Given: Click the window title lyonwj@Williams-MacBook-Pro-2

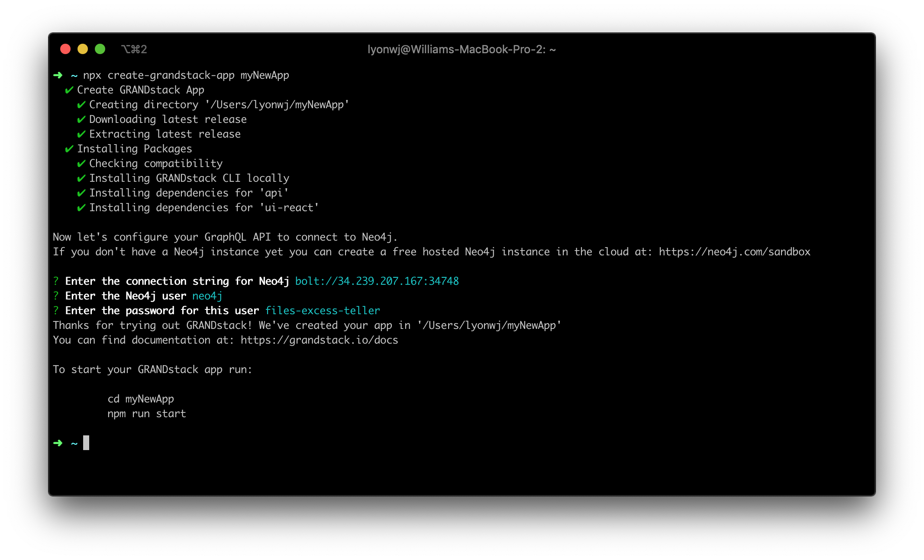Looking at the screenshot, I should (x=462, y=49).
